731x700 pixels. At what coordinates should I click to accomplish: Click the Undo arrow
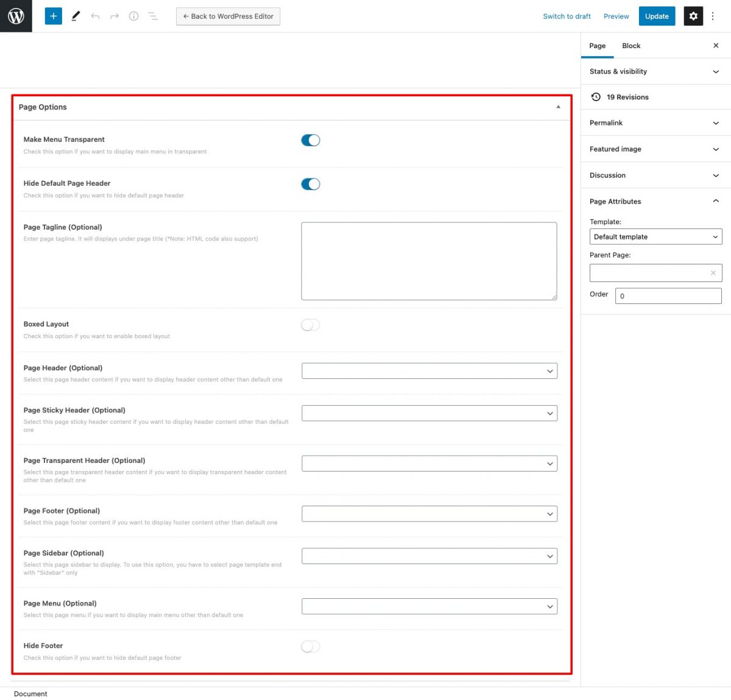95,16
